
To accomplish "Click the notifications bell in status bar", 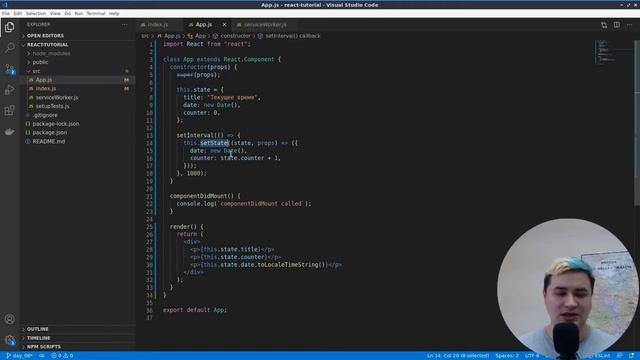I will tap(631, 356).
